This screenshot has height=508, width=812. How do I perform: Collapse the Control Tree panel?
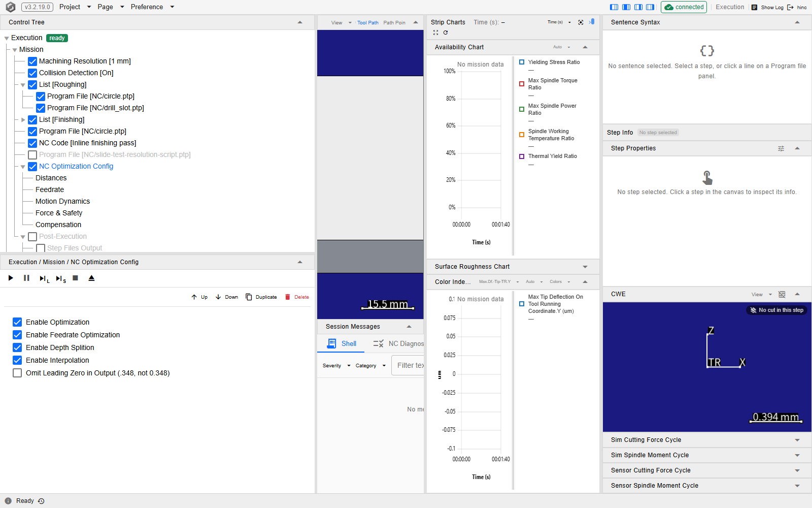300,22
